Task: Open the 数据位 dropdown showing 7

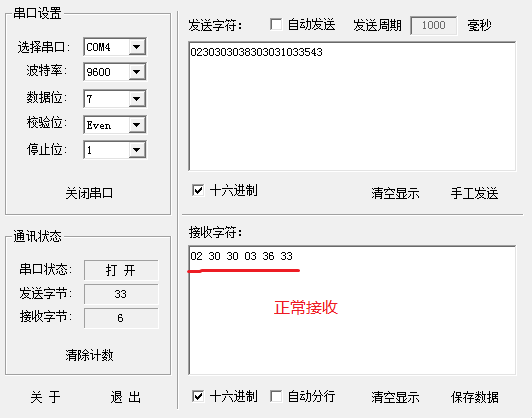Action: pyautogui.click(x=115, y=99)
